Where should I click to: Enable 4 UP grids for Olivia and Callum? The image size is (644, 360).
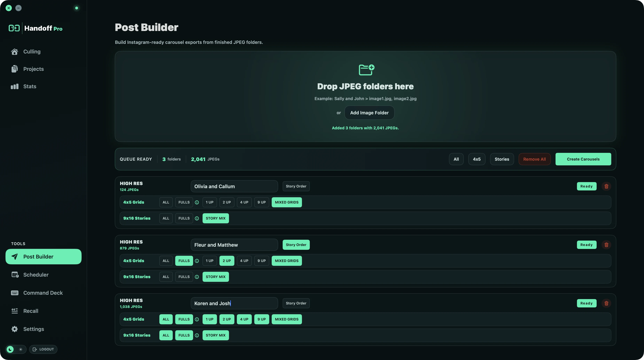click(244, 202)
